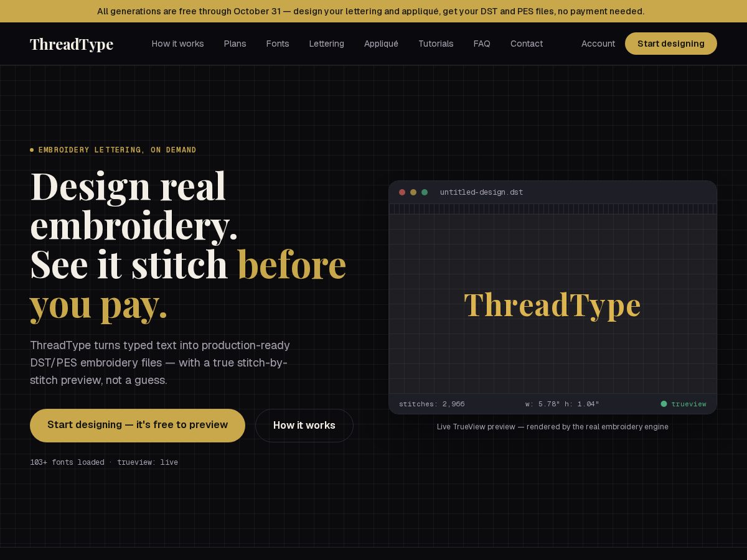Open the Fonts nav item
This screenshot has width=747, height=560.
(278, 44)
